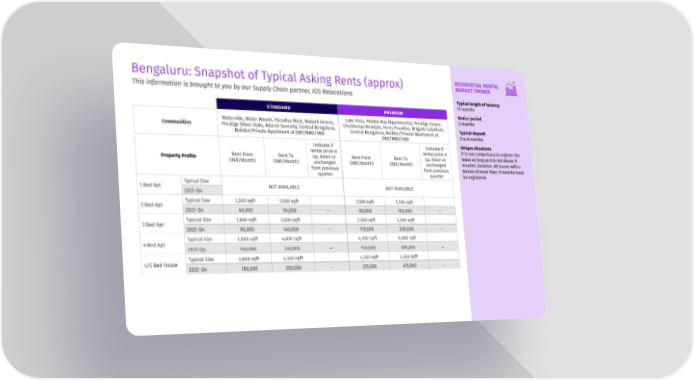This screenshot has height=380, width=694.
Task: Select the 4 Bed Apt row label
Action: point(154,245)
